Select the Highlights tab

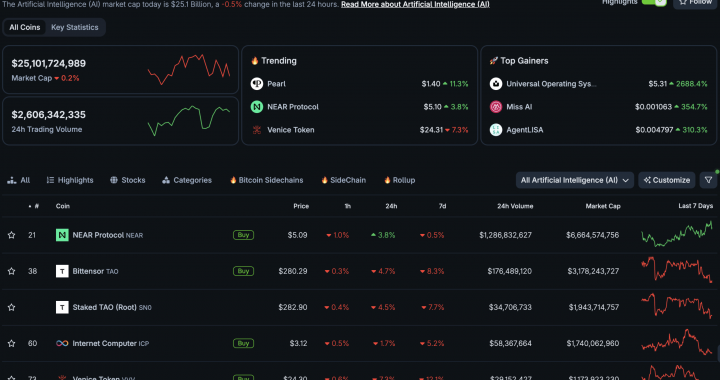pyautogui.click(x=70, y=180)
